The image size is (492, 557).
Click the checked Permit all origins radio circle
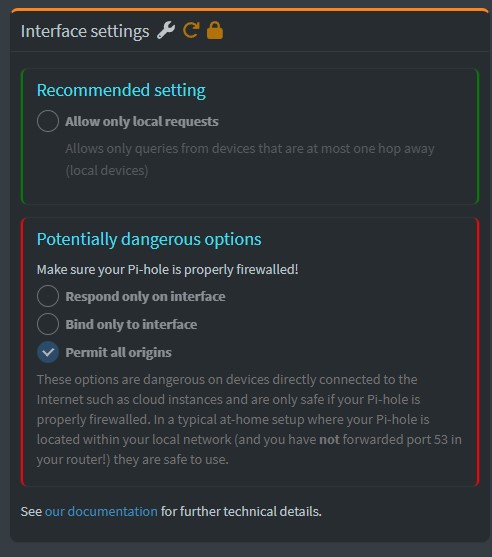(48, 352)
